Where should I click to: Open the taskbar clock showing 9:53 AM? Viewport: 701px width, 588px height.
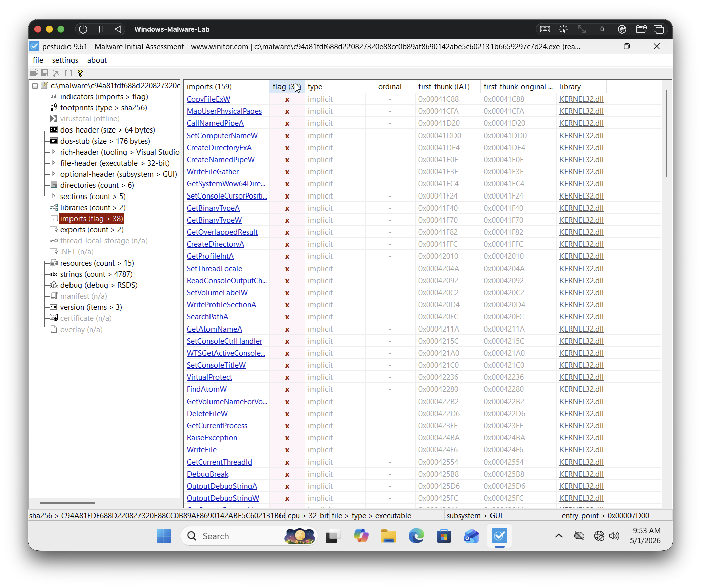[645, 536]
